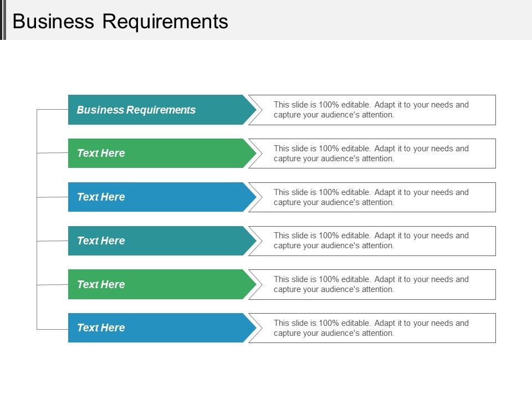Select the teal Business Requirements arrow banner

pyautogui.click(x=155, y=110)
